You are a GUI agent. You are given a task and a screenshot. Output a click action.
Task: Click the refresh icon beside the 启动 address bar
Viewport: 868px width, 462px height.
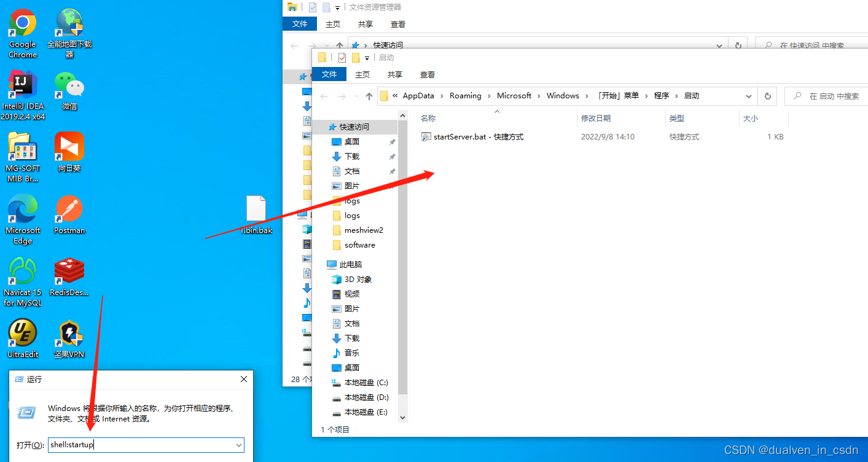point(767,95)
